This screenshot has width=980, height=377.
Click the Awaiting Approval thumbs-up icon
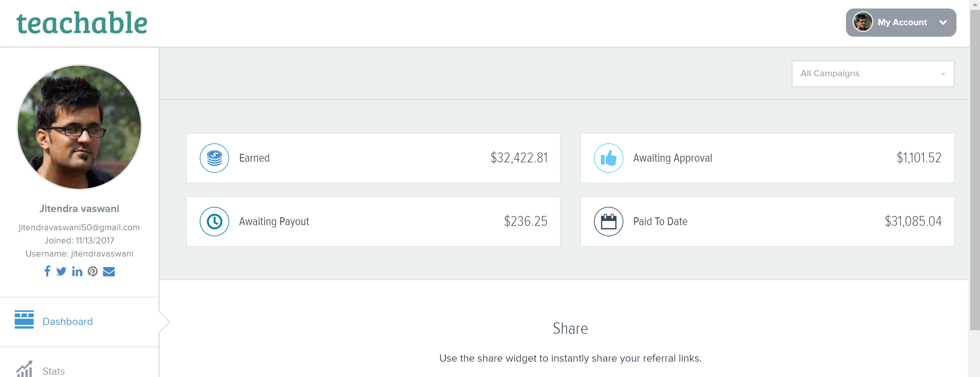pyautogui.click(x=608, y=158)
